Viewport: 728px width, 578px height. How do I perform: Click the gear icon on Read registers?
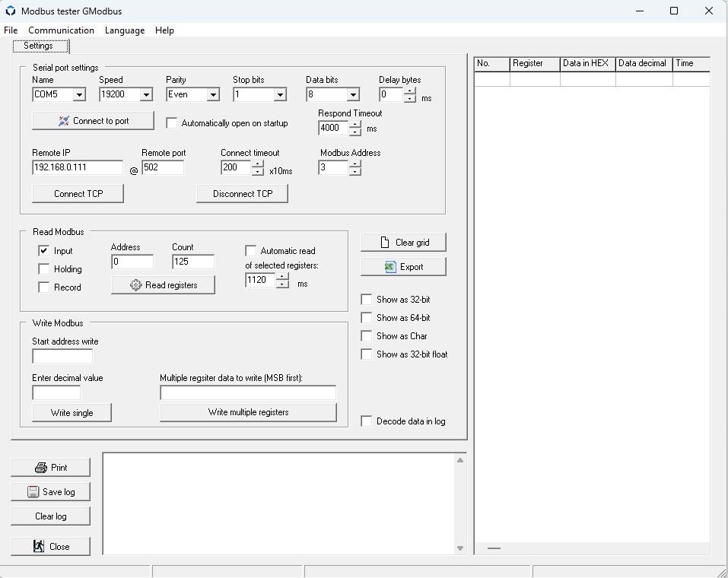135,285
